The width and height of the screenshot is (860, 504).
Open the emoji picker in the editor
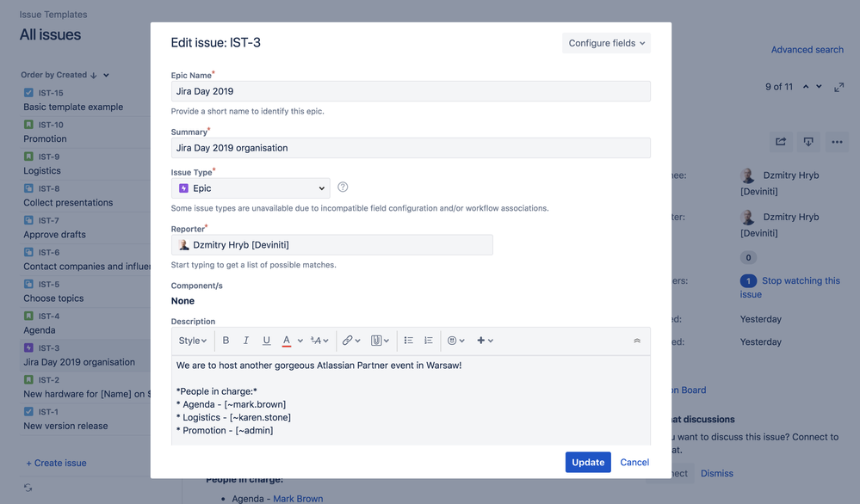454,340
